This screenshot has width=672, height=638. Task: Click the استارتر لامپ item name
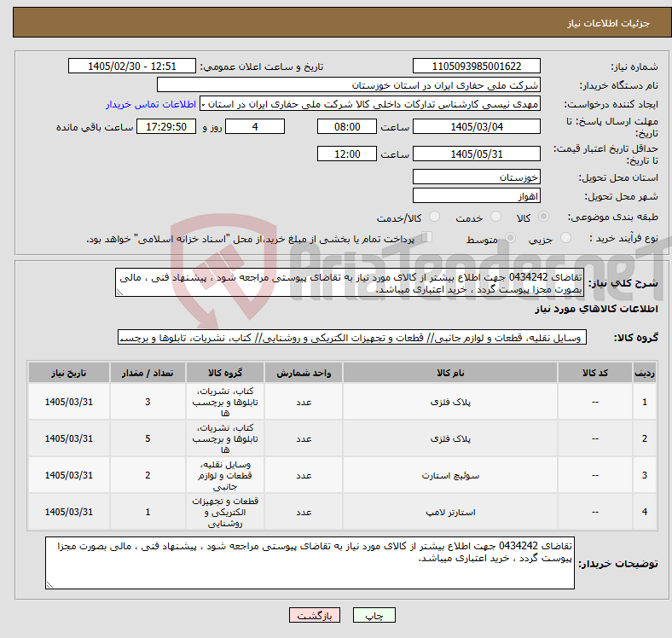(x=450, y=512)
